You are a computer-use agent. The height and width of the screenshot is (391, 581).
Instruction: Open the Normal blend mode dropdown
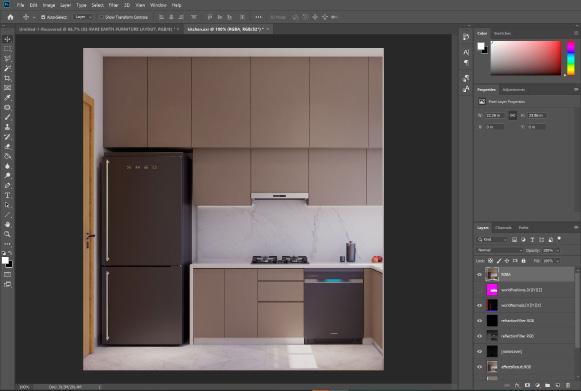(499, 251)
